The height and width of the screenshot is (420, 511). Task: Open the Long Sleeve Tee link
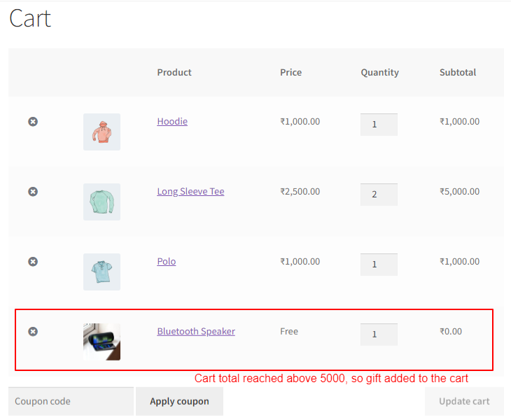click(x=190, y=192)
